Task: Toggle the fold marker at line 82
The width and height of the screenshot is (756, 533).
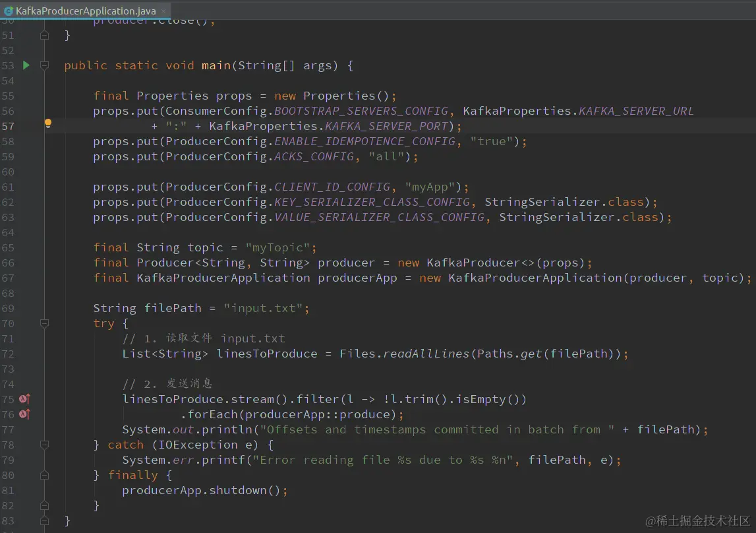Action: (x=44, y=505)
